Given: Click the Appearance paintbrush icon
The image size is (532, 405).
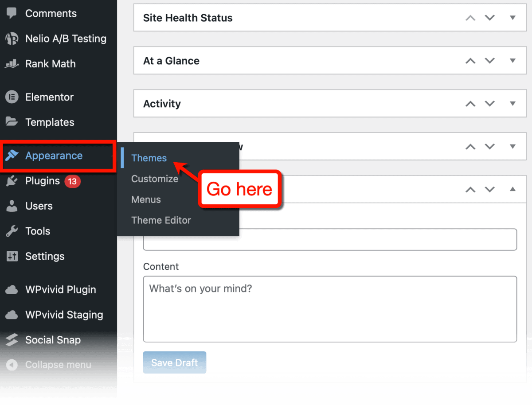Looking at the screenshot, I should 12,156.
